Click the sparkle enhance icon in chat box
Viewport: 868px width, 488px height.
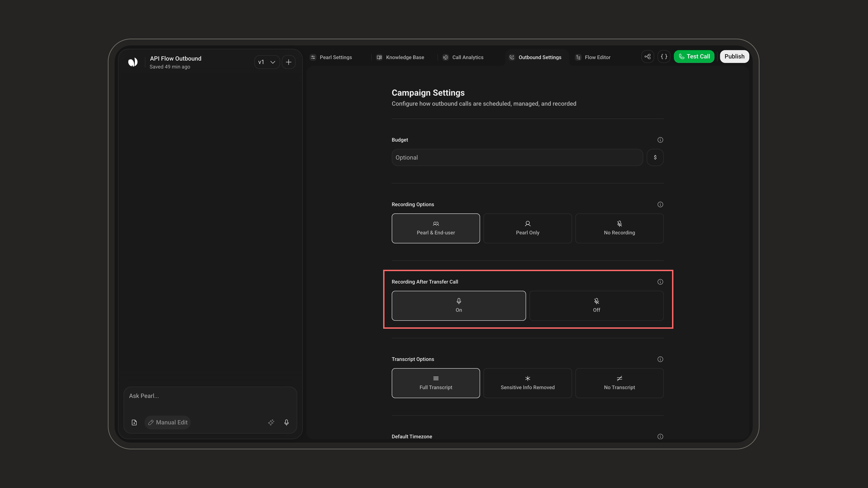click(x=271, y=422)
